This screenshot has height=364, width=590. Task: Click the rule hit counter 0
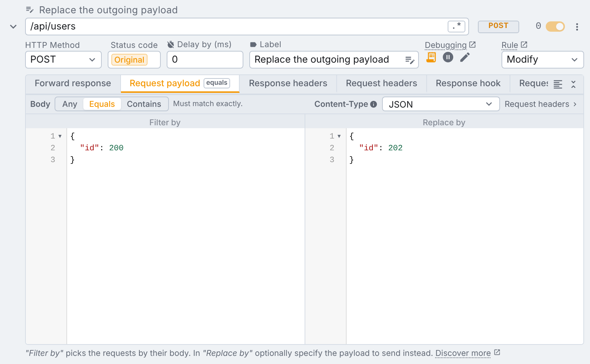coord(538,26)
